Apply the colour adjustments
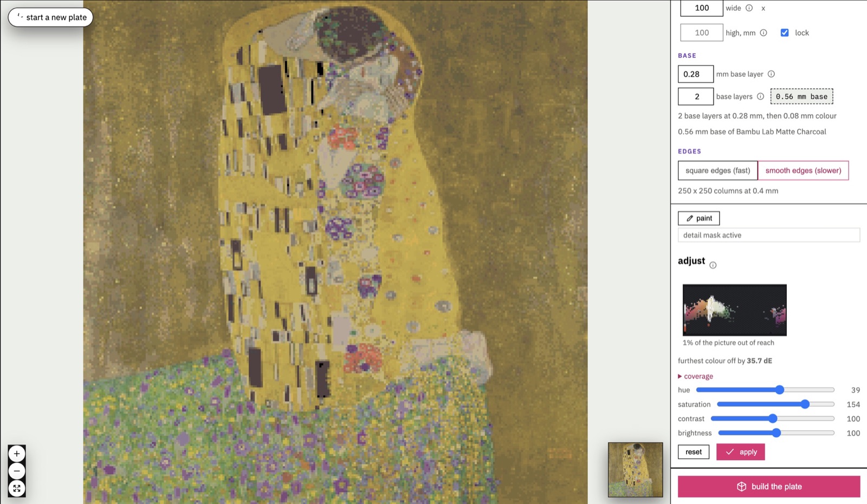This screenshot has width=867, height=504. pyautogui.click(x=741, y=452)
